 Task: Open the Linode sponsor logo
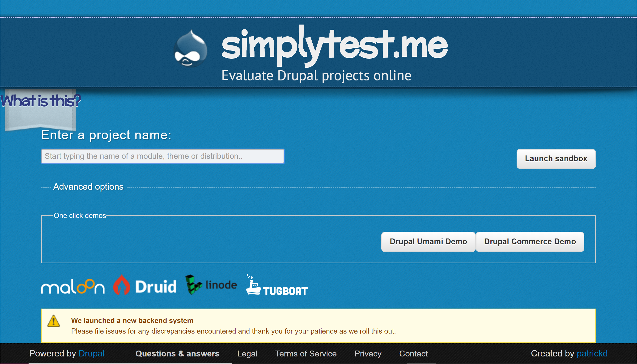211,285
